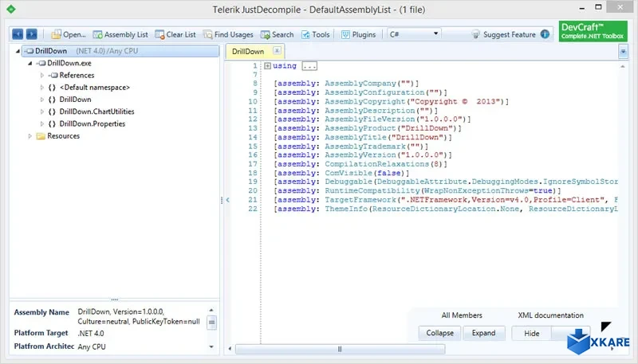Screen dimensions: 638x364
Task: Click the Assembly Name value text
Action: tap(139, 317)
